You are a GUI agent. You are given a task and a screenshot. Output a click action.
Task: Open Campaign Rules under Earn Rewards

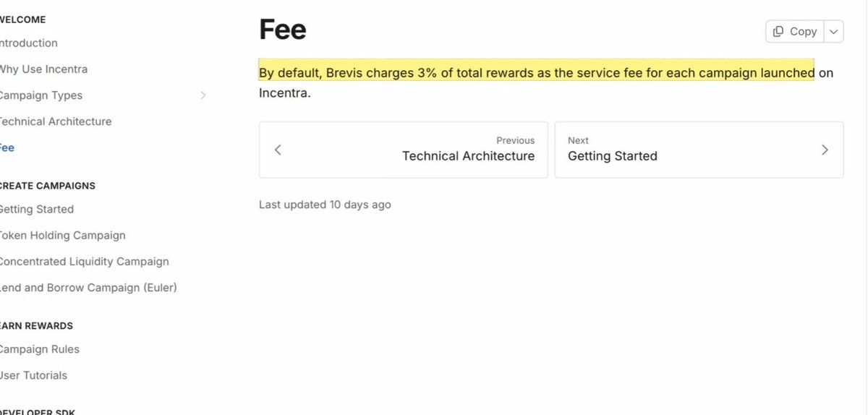40,349
